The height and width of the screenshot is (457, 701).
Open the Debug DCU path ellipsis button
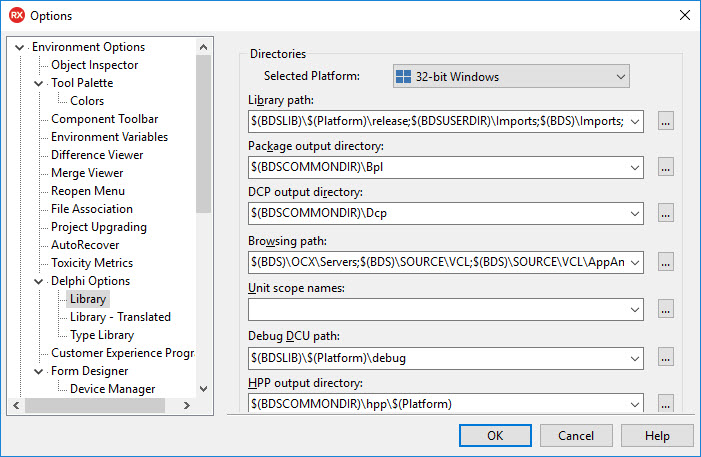coord(665,358)
